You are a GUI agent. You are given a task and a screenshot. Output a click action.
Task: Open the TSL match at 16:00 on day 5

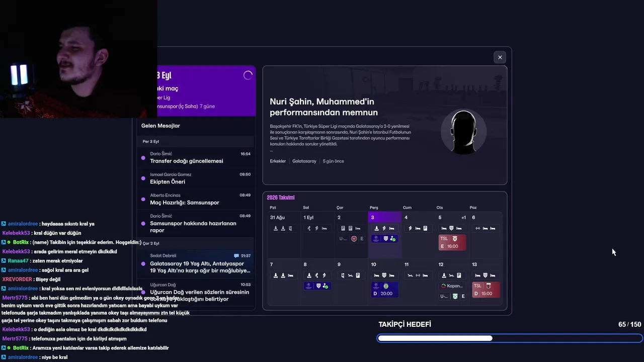[x=452, y=242]
